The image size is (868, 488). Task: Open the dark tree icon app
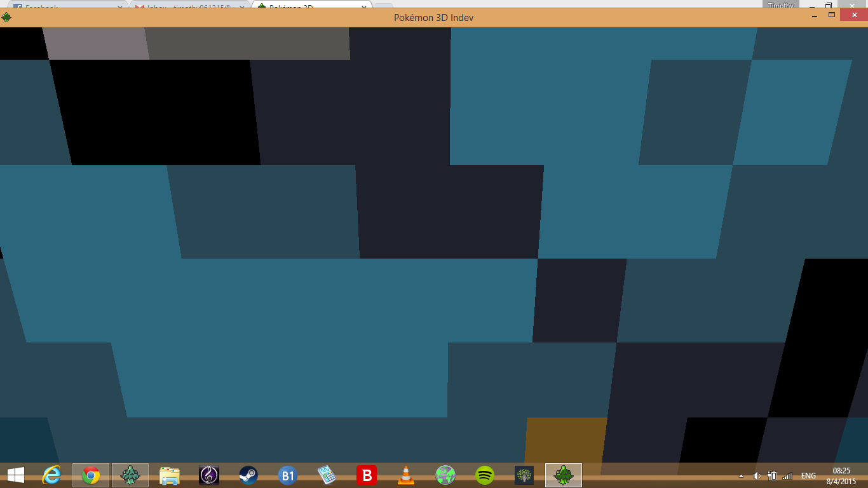tap(524, 475)
